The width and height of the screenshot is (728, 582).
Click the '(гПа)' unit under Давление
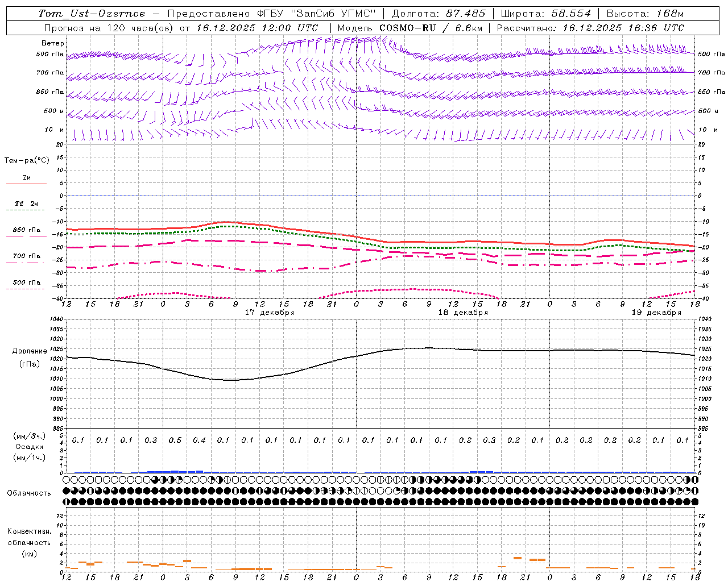click(30, 364)
